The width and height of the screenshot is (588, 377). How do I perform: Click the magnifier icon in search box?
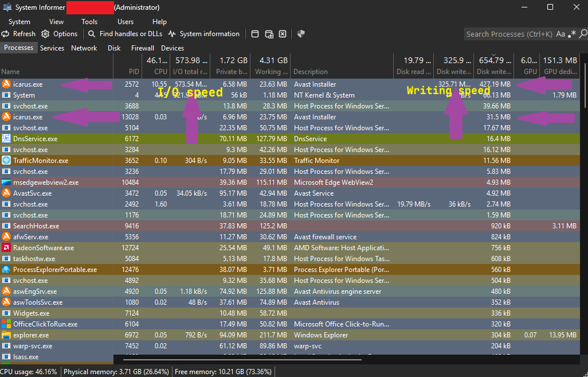(583, 34)
